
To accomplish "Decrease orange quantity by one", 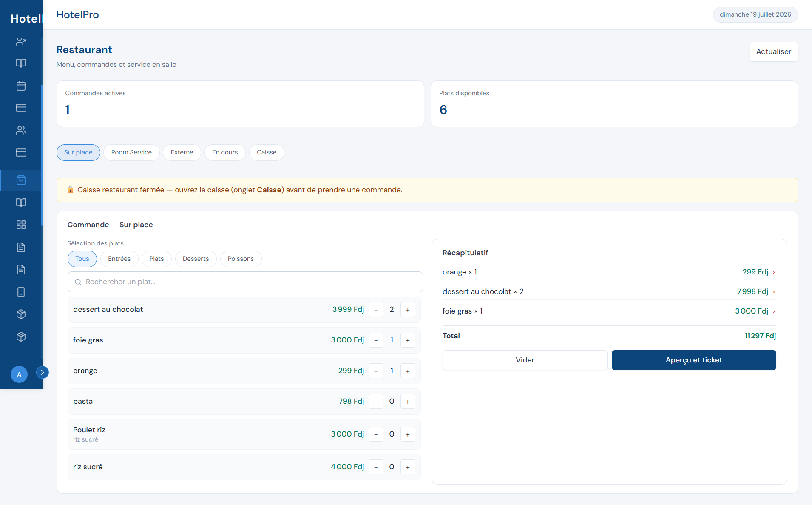I will tap(376, 371).
